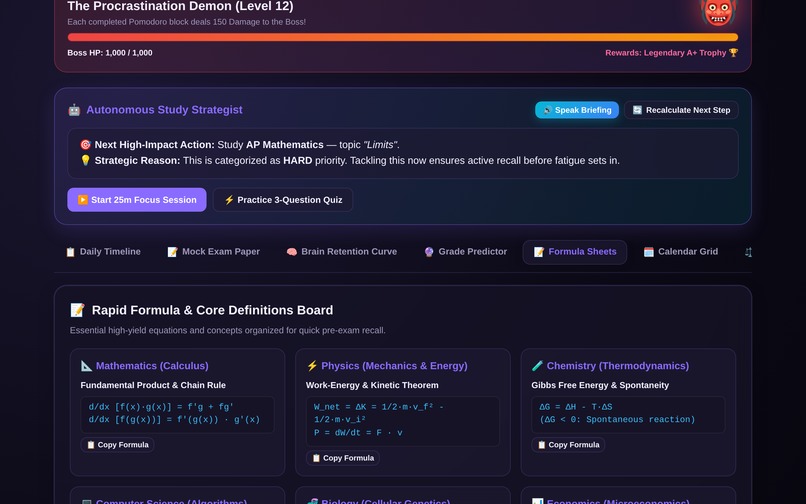Click the test tube icon beside Chemistry heading
Image resolution: width=806 pixels, height=504 pixels.
point(537,366)
